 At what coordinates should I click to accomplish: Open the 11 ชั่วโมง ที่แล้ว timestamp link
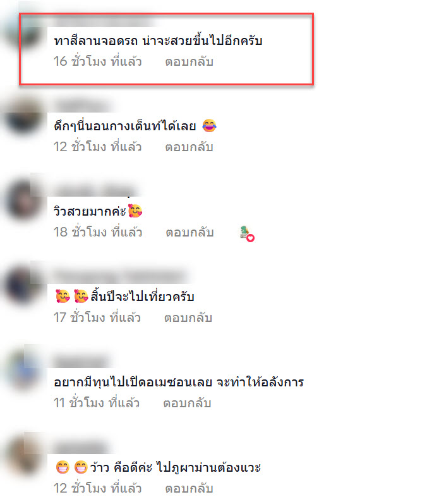pos(97,402)
